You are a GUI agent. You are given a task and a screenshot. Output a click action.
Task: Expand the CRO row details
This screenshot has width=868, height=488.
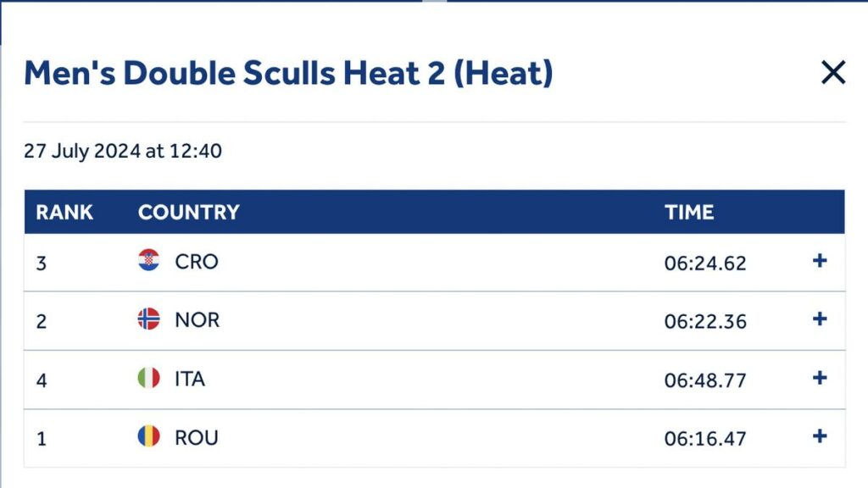tap(820, 261)
